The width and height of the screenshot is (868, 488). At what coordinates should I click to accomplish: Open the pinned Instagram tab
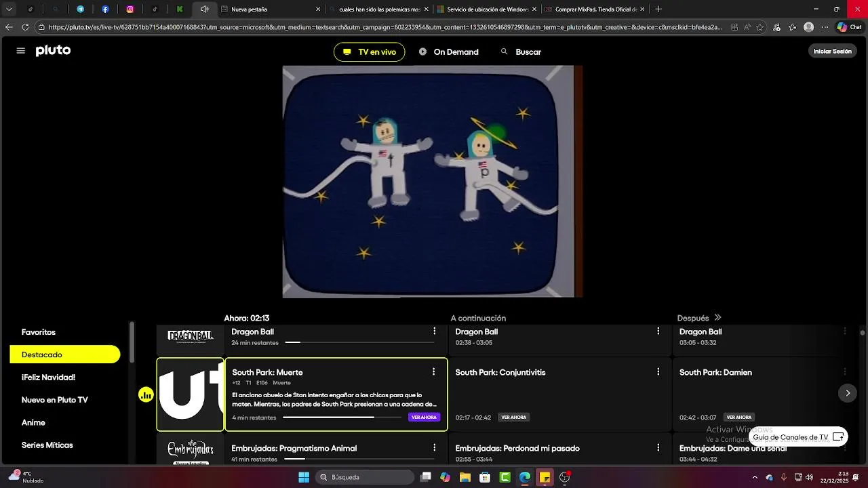click(130, 9)
